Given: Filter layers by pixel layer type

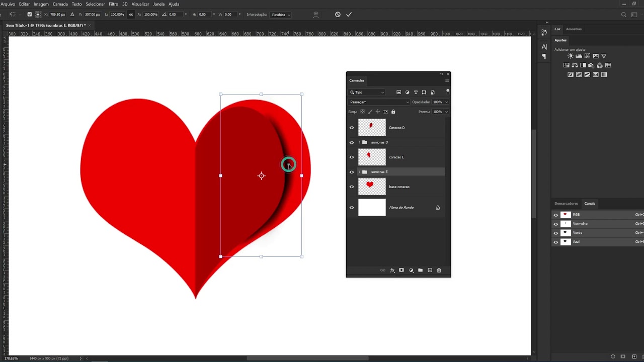Looking at the screenshot, I should [x=399, y=93].
